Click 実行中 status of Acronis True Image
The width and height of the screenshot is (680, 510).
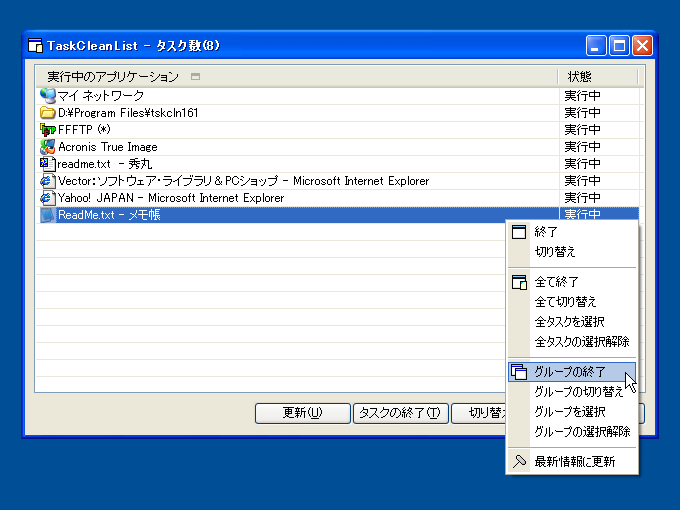pyautogui.click(x=582, y=147)
